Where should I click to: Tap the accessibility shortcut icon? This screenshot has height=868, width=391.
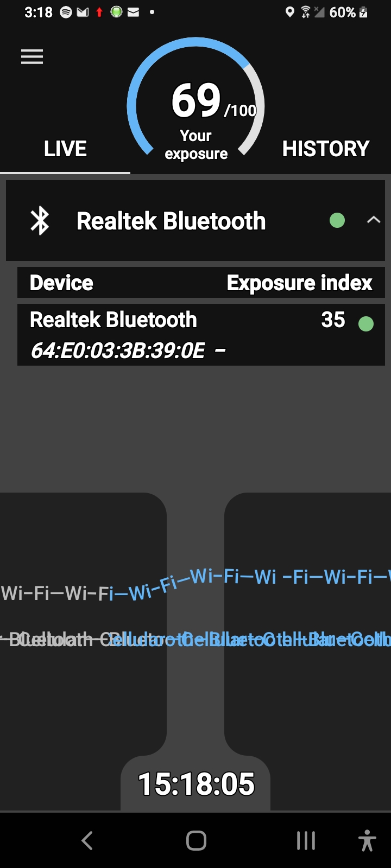coord(367,841)
